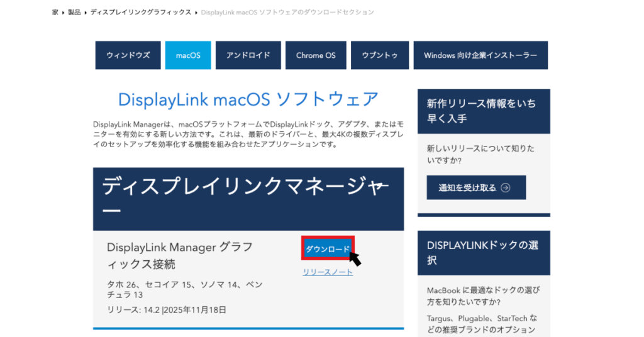Click the DisplayLink Manager グラフィックス接続 title
Viewport: 644px width, 337px height.
[x=170, y=255]
